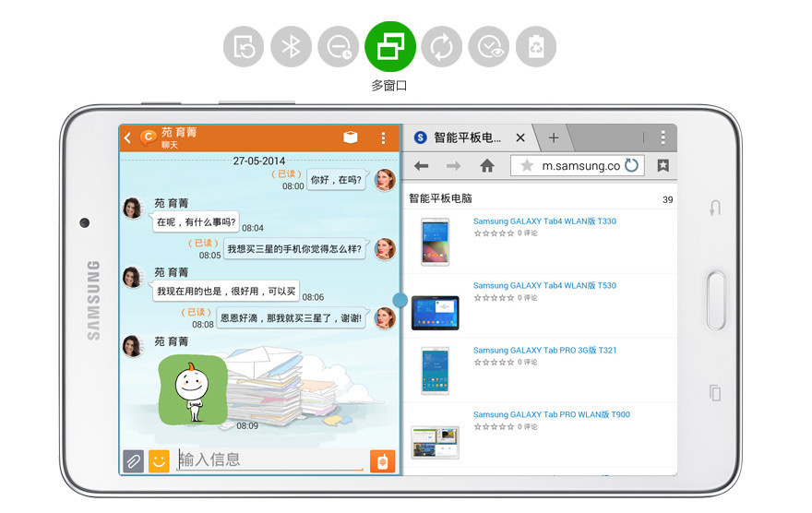
Task: Click the zoom-out clock feature icon
Action: [338, 47]
